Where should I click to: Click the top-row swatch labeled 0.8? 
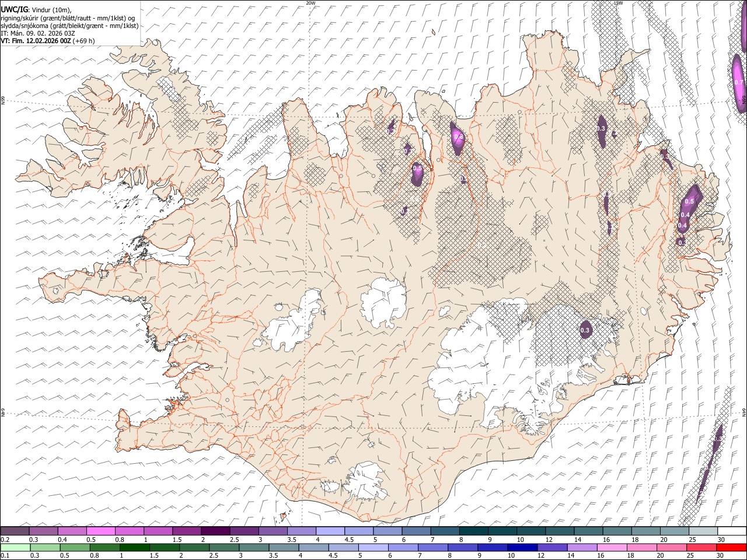pos(130,531)
